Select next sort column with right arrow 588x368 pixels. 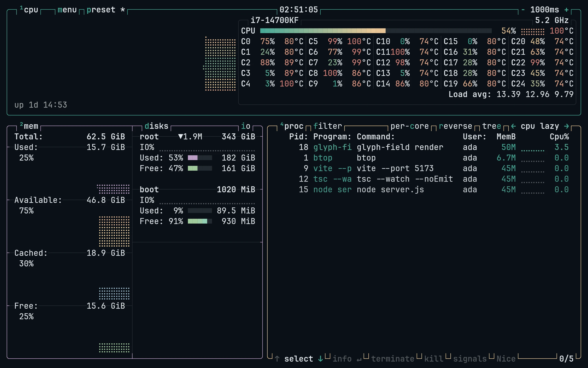[566, 126]
